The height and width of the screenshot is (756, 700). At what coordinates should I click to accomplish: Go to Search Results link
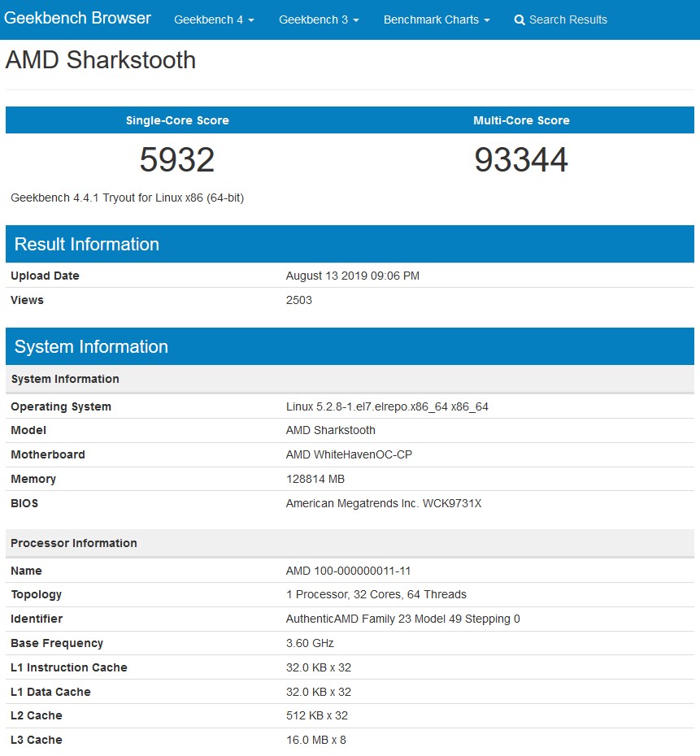pos(561,20)
